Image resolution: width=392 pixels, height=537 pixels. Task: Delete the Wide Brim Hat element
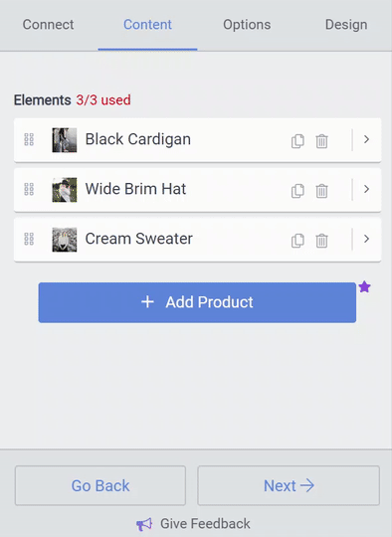click(x=321, y=190)
